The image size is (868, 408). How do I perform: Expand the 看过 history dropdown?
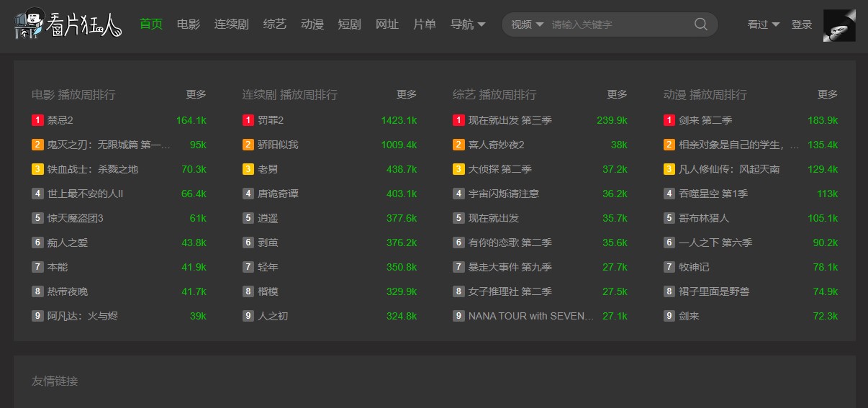(764, 24)
